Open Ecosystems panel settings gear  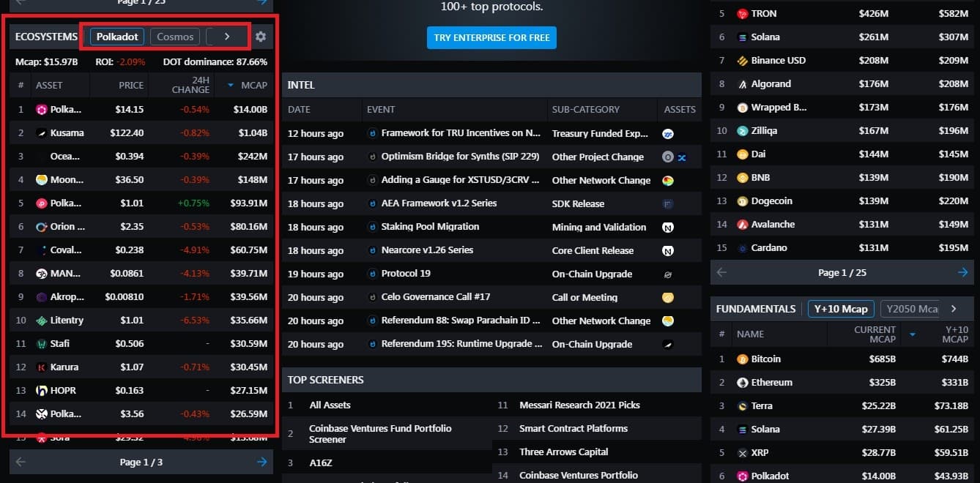pos(260,37)
